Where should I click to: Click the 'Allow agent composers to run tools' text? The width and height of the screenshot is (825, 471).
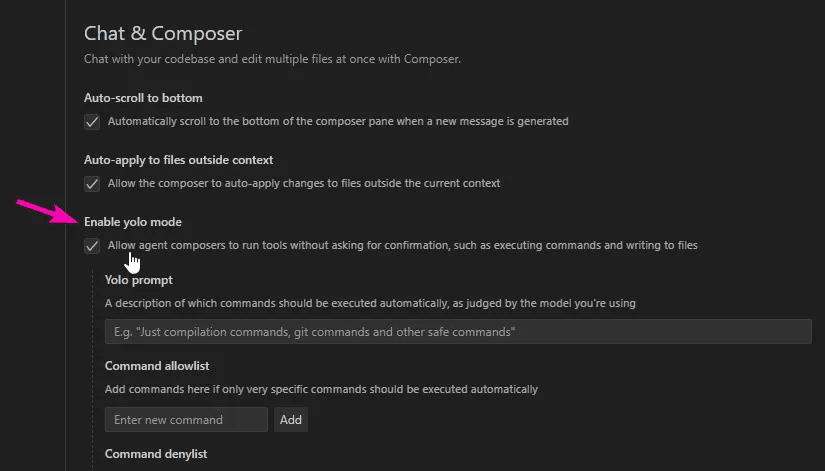point(402,246)
